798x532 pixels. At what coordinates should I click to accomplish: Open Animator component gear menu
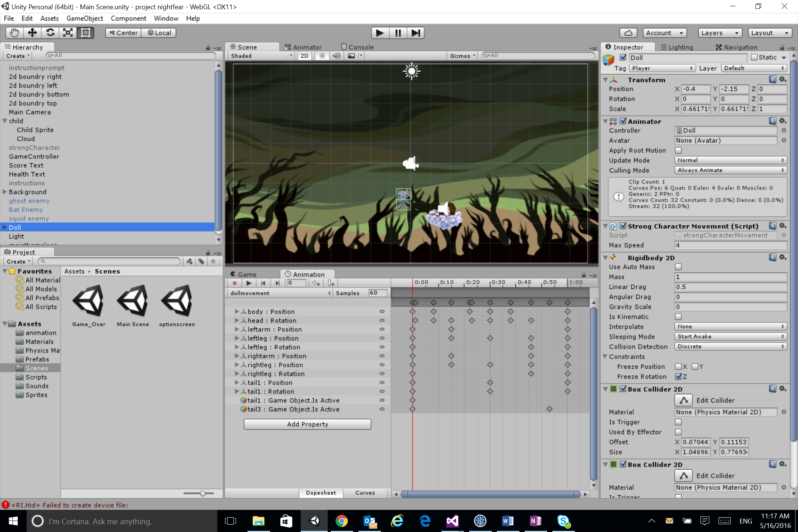click(x=783, y=121)
